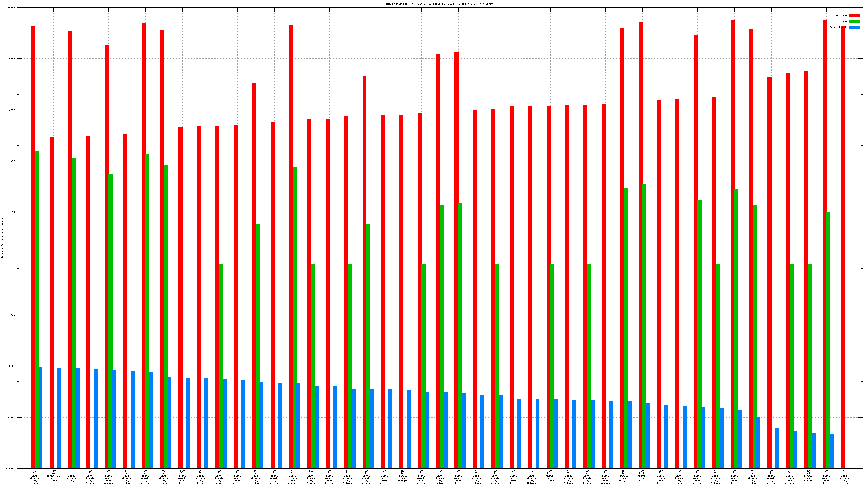The height and width of the screenshot is (488, 868).
Task: Click the 0.01 y-axis tick label
Action: pyautogui.click(x=13, y=366)
